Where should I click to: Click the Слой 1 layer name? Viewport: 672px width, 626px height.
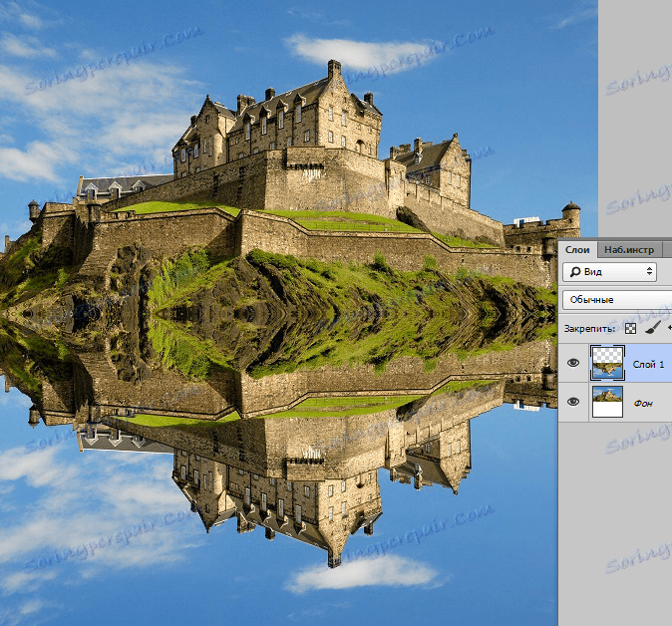click(648, 364)
